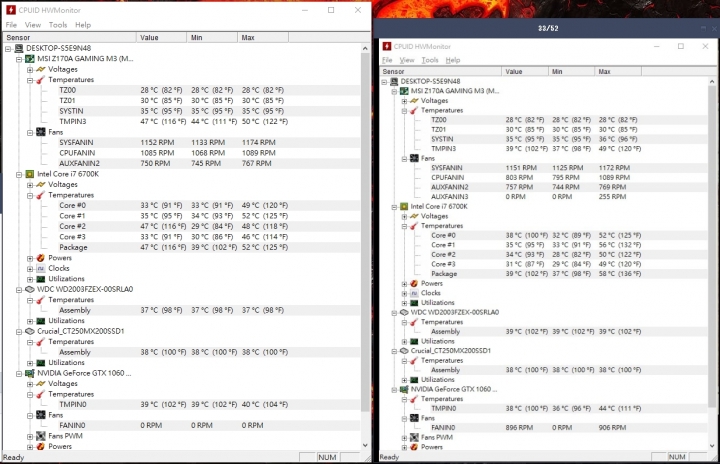Open Help menu in left HWMonitor window

pyautogui.click(x=83, y=25)
